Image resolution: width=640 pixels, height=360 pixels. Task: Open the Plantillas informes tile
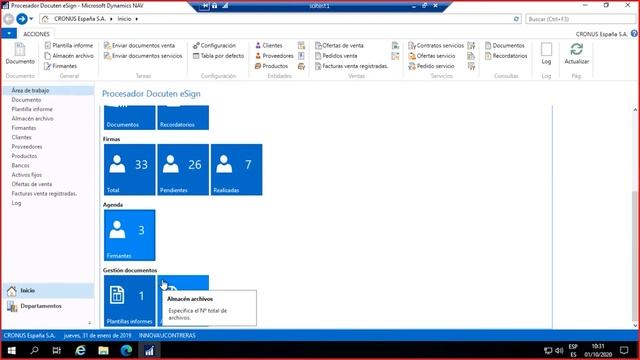pos(129,300)
